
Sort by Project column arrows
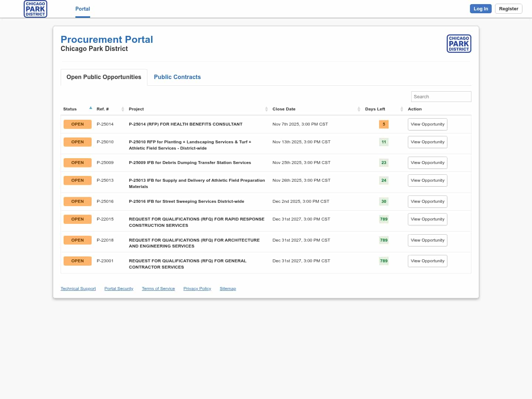click(x=266, y=109)
